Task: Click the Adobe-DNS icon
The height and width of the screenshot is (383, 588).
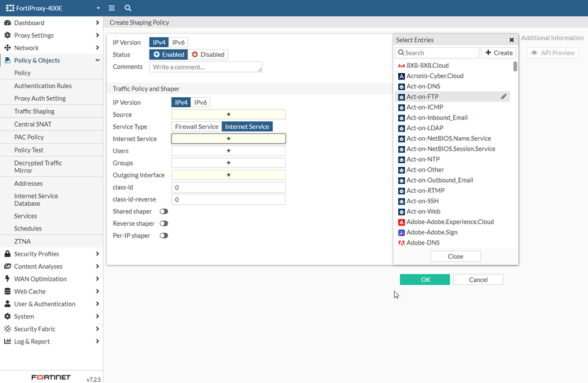Action: [x=401, y=243]
